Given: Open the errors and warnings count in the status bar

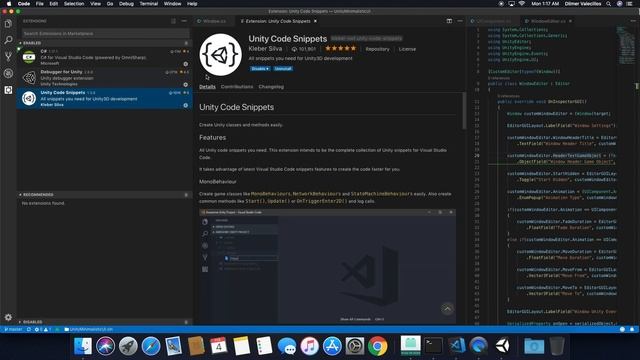Looking at the screenshot, I should click(43, 329).
